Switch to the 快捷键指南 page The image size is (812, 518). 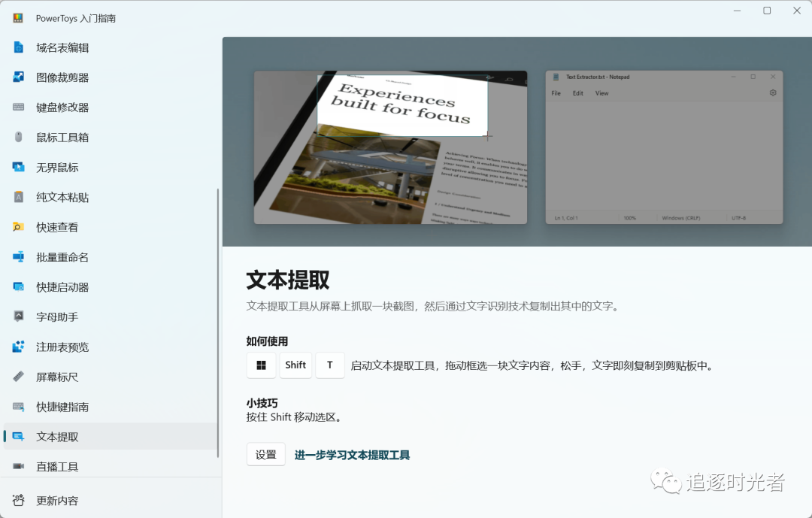tap(17, 406)
